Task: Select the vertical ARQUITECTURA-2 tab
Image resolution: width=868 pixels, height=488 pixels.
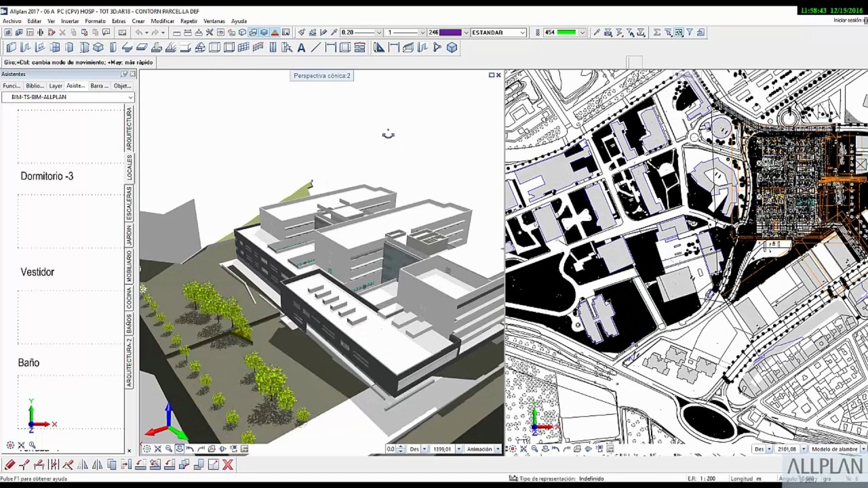Action: [129, 363]
